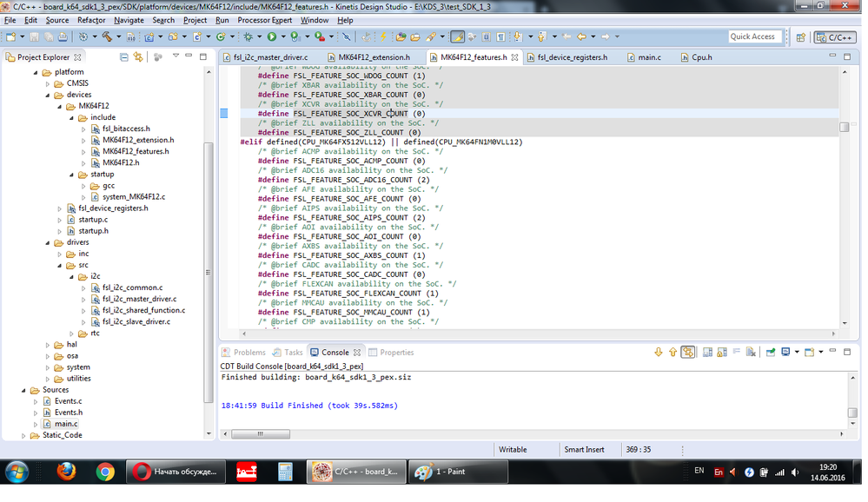868x502 pixels.
Task: Open the New wizard dropdown arrow
Action: [x=22, y=36]
